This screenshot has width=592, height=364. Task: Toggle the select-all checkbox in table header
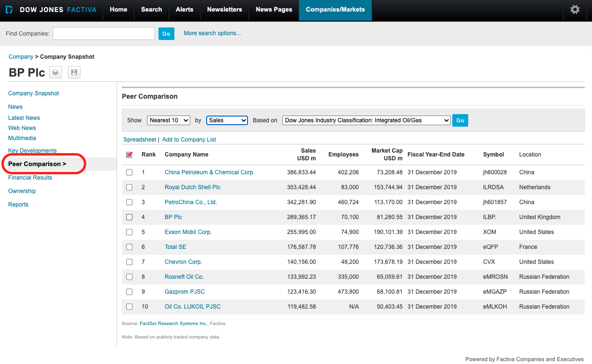[x=129, y=155]
